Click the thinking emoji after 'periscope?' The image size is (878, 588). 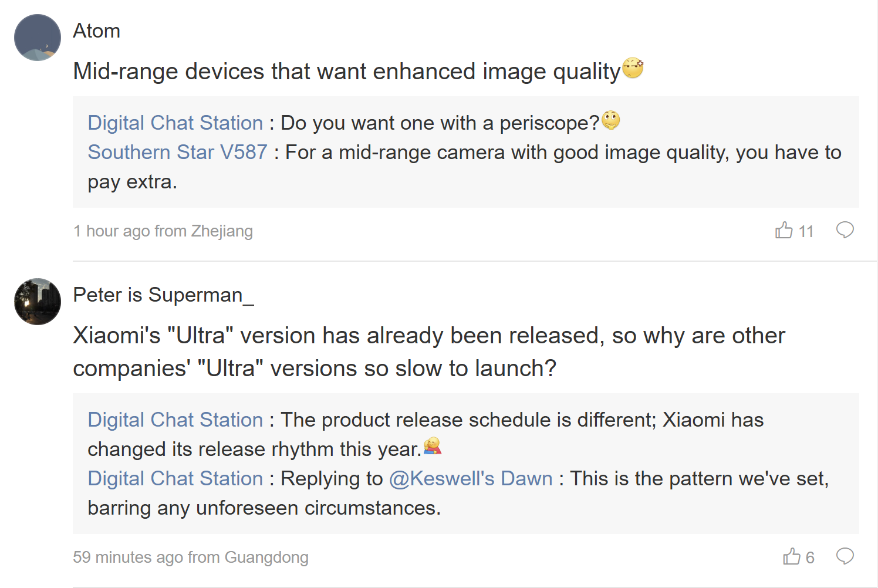(611, 120)
